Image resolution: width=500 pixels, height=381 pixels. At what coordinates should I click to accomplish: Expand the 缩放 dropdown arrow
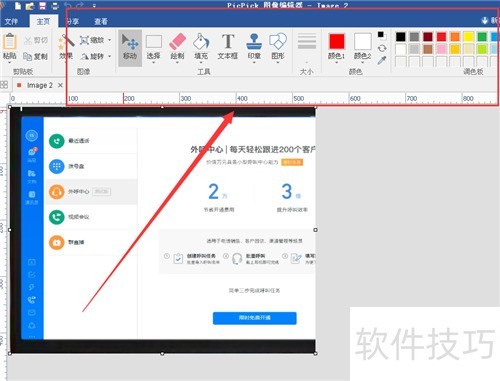tap(110, 40)
